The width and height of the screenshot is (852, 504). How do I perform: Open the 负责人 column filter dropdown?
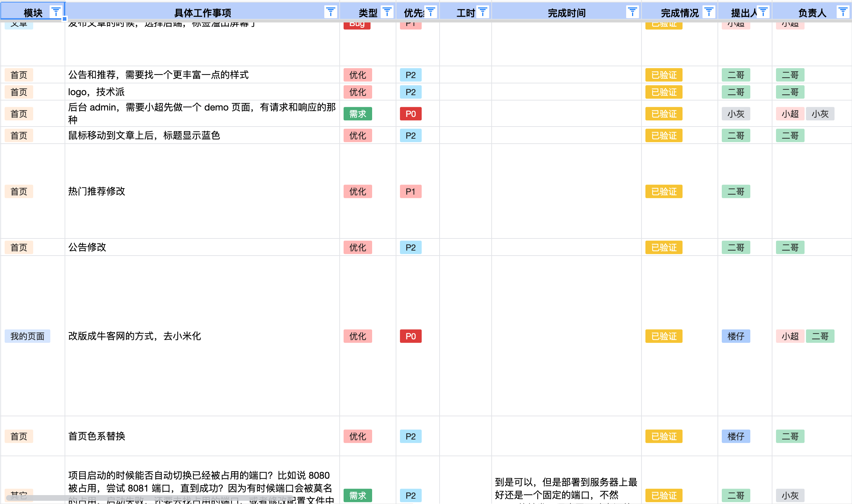click(x=843, y=12)
